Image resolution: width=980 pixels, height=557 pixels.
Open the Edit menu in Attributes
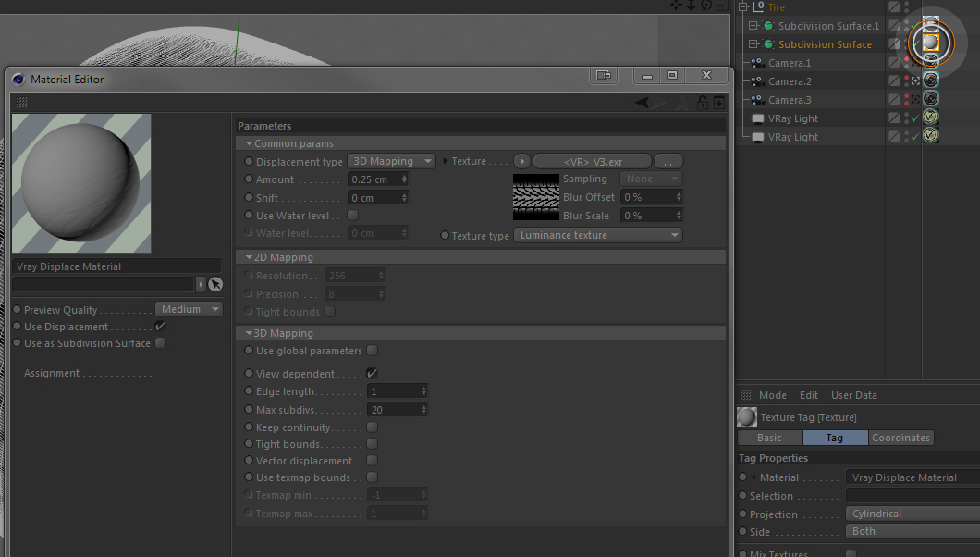(808, 395)
